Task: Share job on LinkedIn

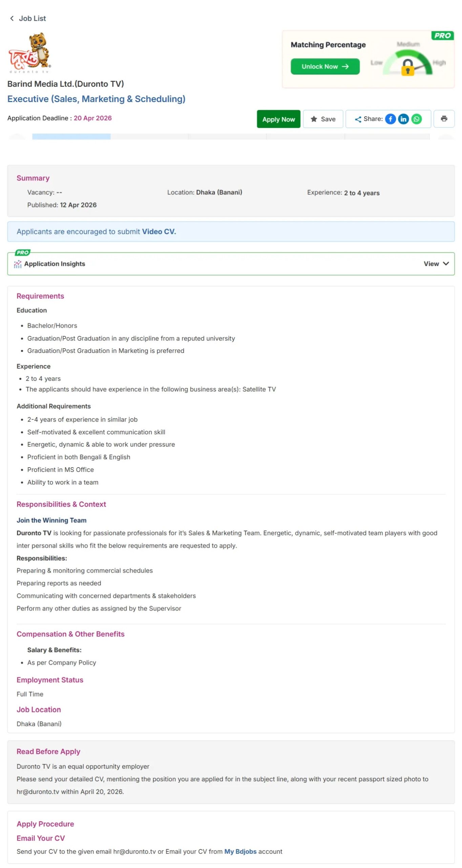Action: click(x=403, y=119)
